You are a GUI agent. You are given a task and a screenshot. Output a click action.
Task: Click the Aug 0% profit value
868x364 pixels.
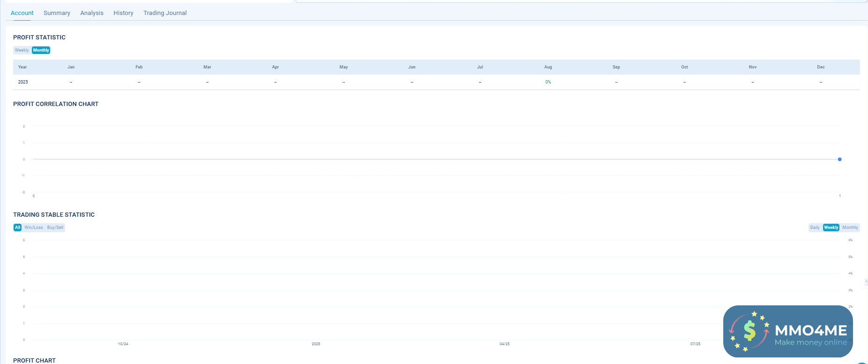click(x=548, y=82)
